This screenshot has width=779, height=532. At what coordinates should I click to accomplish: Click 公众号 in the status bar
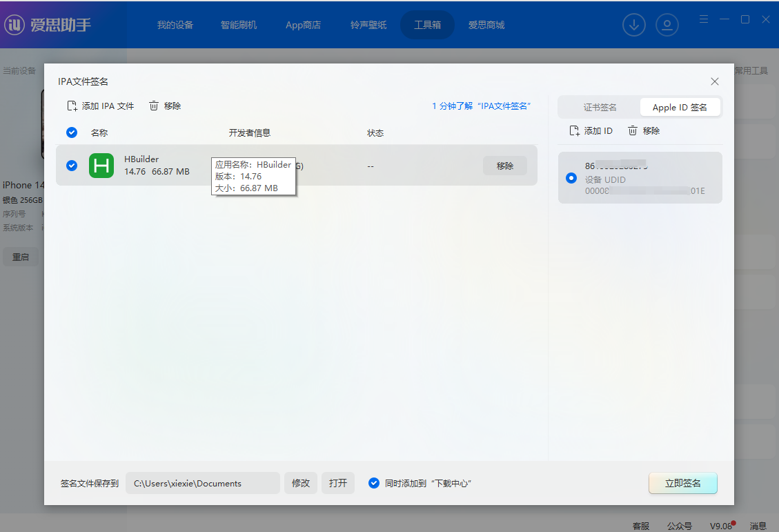click(x=679, y=526)
